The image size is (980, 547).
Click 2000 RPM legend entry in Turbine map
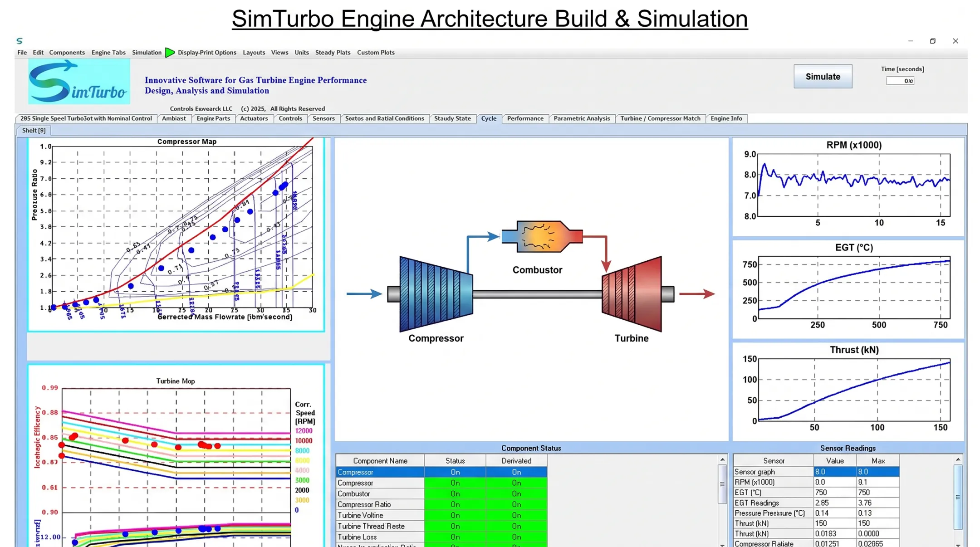tap(302, 490)
